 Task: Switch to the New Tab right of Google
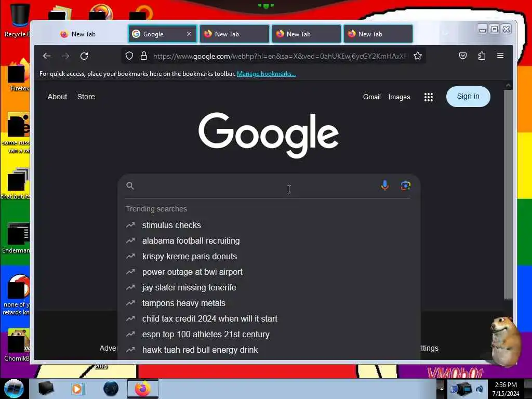point(234,34)
